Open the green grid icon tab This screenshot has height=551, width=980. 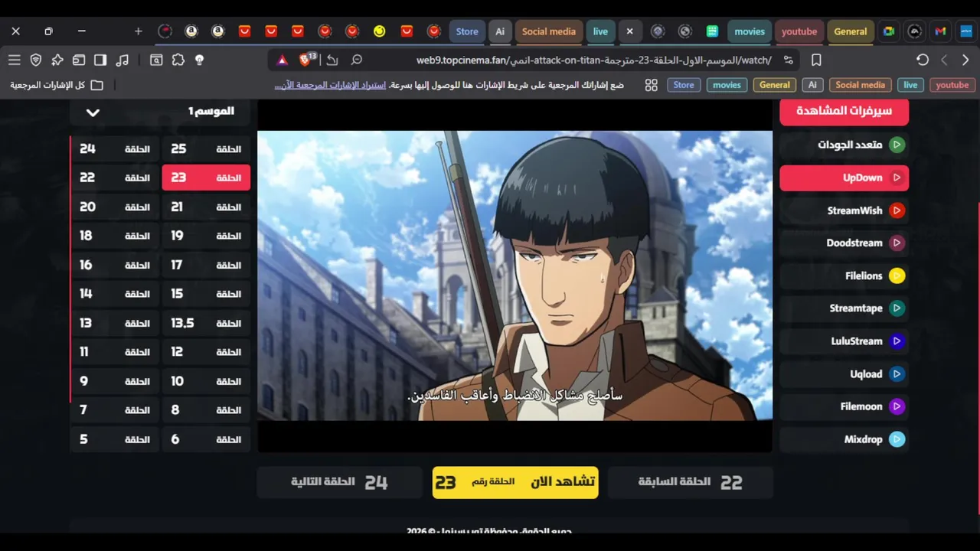(712, 31)
